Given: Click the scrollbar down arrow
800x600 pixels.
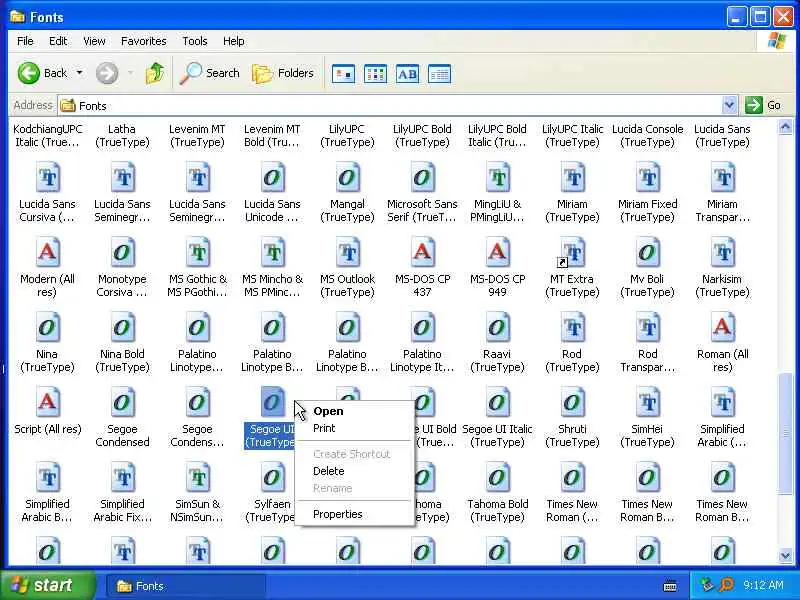Looking at the screenshot, I should 785,556.
